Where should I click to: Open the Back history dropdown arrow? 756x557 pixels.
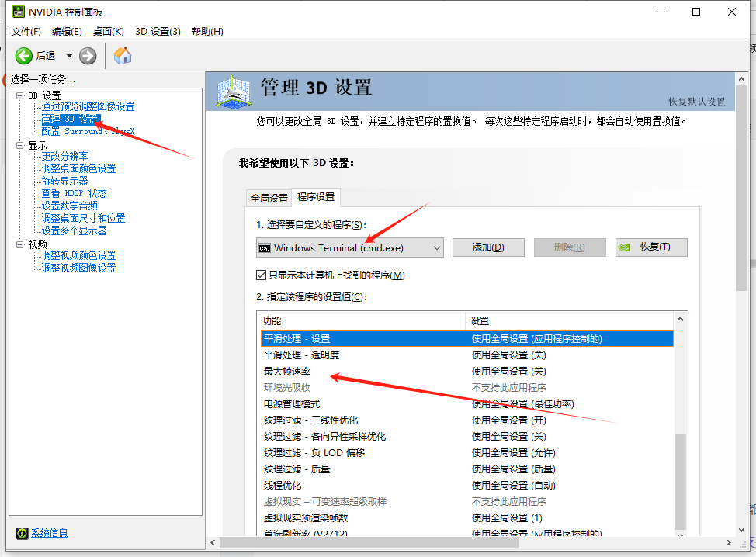pyautogui.click(x=69, y=56)
